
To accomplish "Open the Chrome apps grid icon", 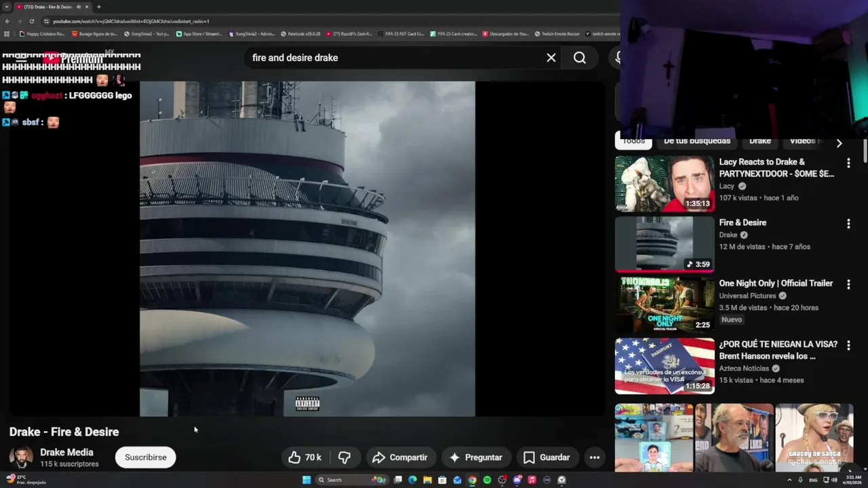I will click(6, 34).
